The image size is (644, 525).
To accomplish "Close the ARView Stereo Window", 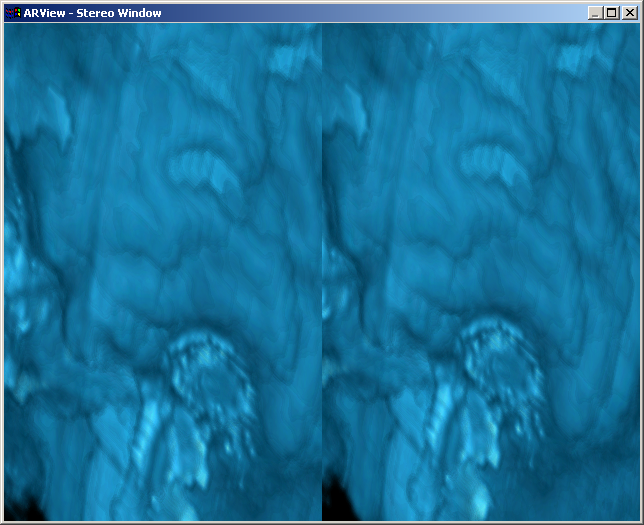I will 629,13.
